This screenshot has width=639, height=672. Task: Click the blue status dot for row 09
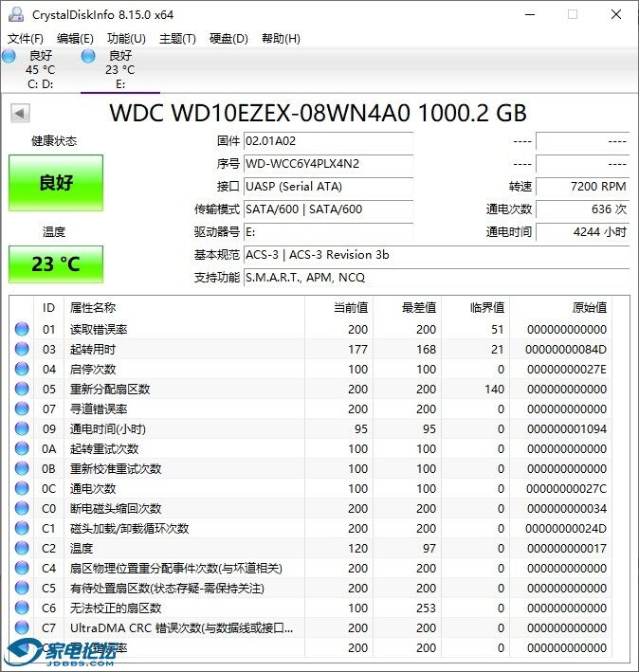point(22,428)
